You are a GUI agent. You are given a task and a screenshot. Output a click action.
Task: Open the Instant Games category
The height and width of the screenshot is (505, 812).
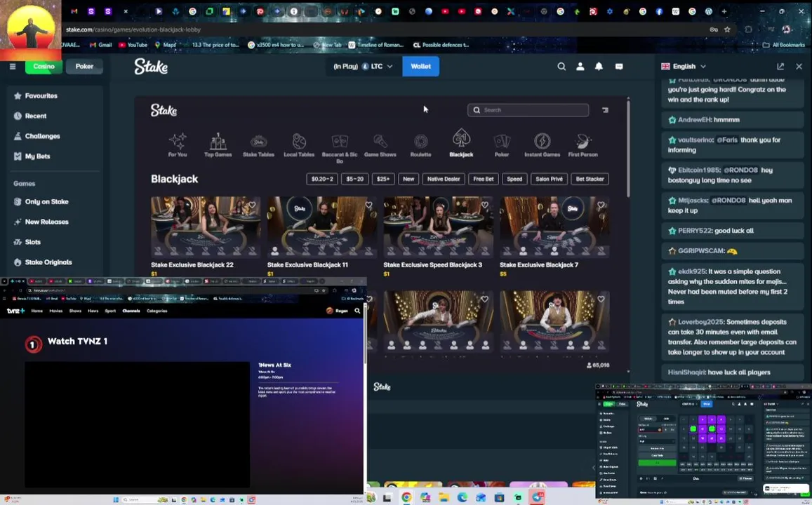tap(543, 145)
